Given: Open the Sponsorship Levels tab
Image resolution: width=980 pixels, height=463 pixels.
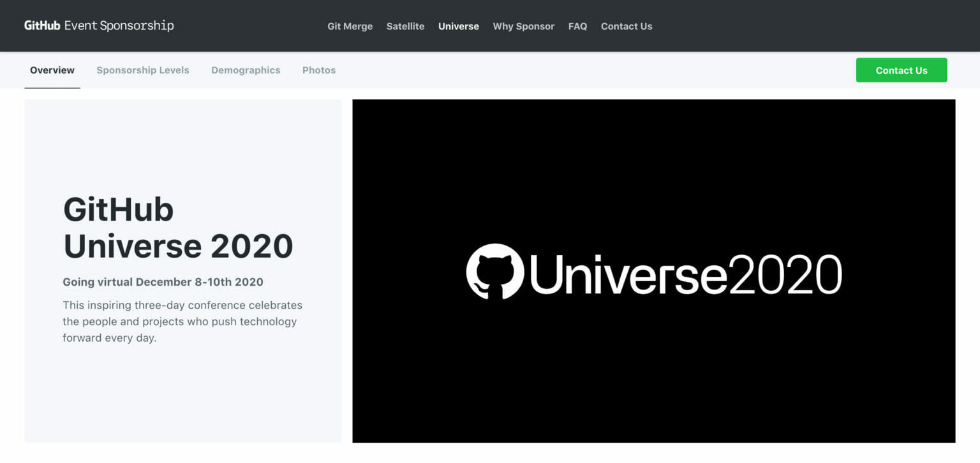Looking at the screenshot, I should click(x=142, y=70).
